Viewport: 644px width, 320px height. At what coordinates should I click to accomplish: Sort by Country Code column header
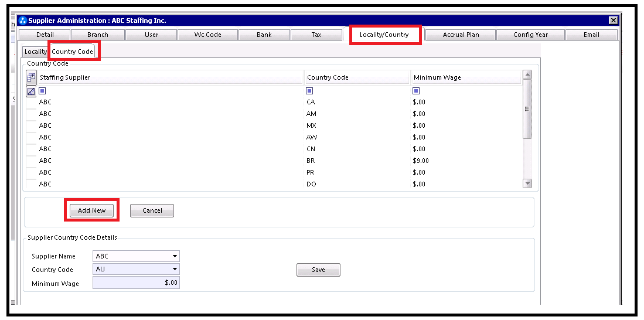[x=357, y=77]
